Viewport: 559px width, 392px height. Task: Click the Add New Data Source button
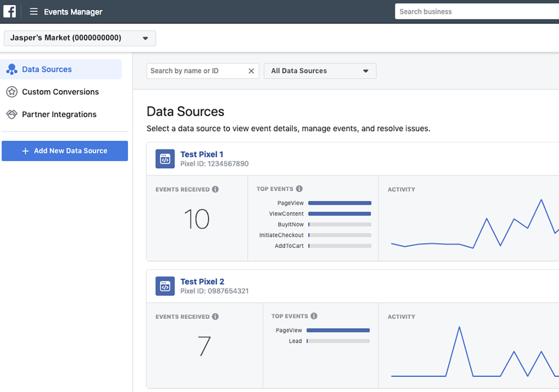click(65, 151)
